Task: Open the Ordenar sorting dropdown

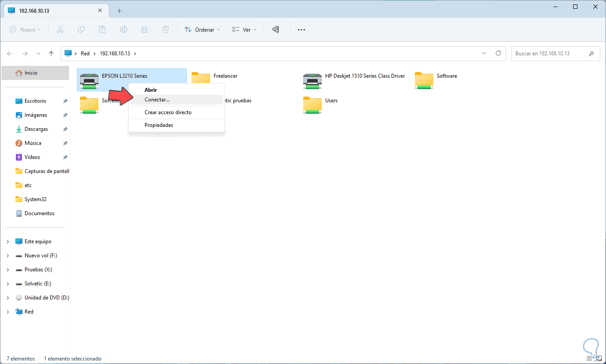Action: click(202, 29)
